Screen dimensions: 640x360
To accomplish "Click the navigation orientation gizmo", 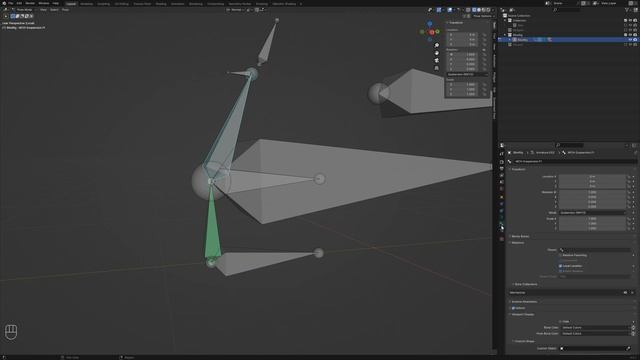I will [x=430, y=31].
